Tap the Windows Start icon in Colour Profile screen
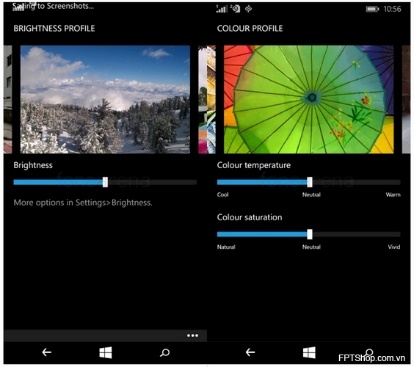This screenshot has width=414, height=367. pyautogui.click(x=309, y=352)
